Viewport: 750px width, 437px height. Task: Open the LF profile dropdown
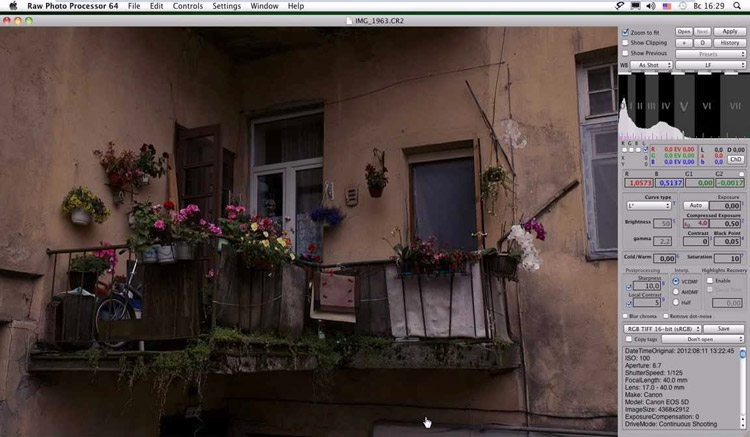[710, 65]
